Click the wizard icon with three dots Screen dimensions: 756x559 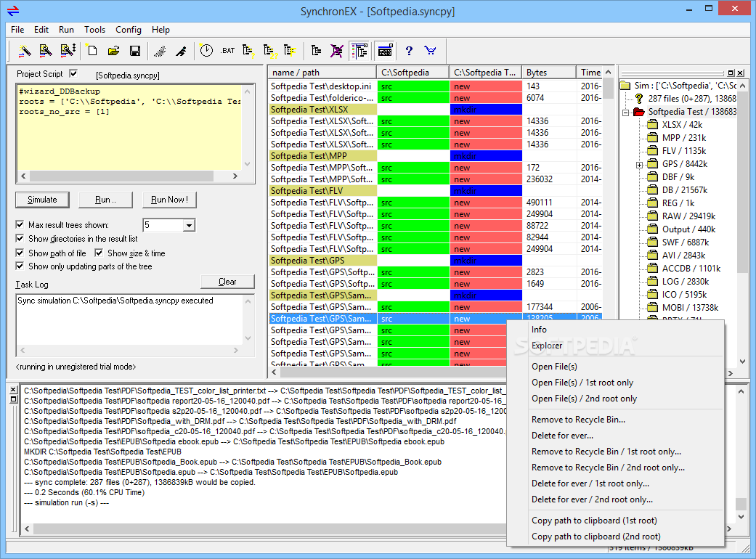[x=68, y=51]
